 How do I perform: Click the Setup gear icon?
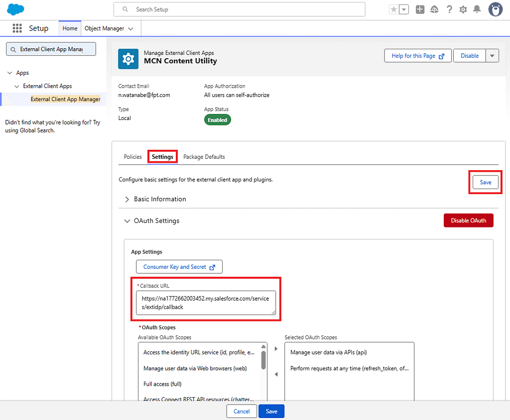pyautogui.click(x=463, y=9)
